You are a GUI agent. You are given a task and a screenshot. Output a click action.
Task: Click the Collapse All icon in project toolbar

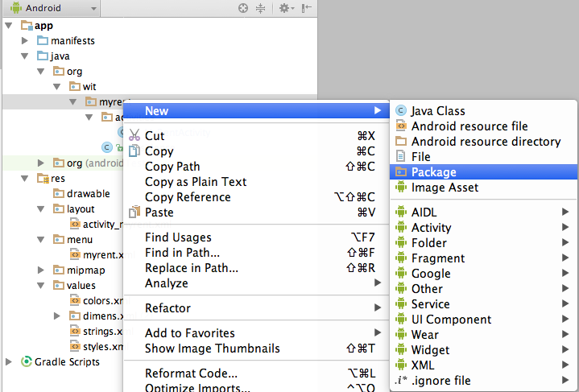pyautogui.click(x=260, y=8)
